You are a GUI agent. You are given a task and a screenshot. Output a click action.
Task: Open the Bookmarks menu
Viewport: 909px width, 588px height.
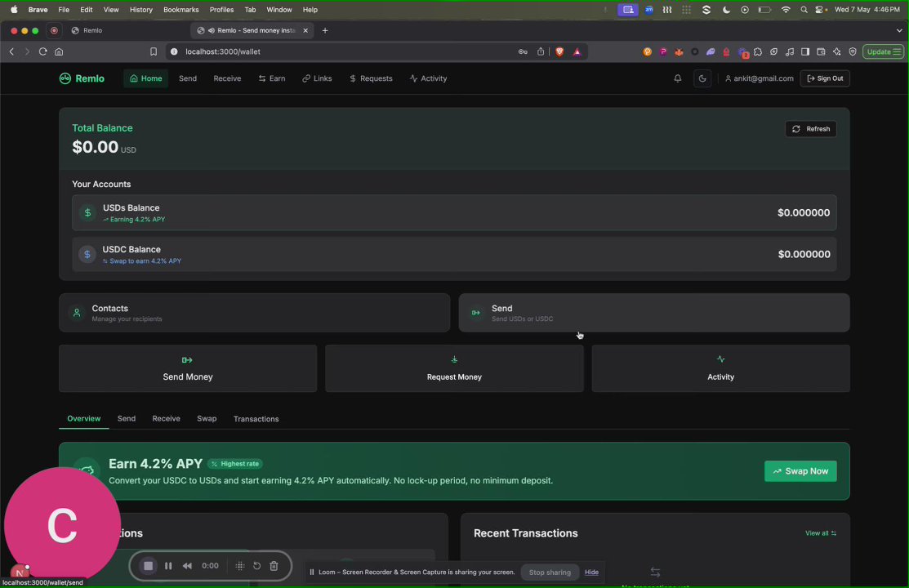[180, 10]
